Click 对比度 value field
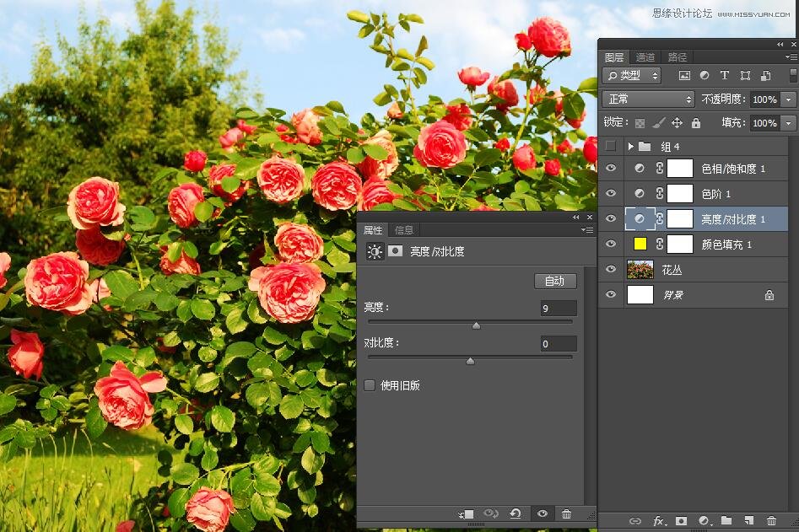 (x=559, y=344)
